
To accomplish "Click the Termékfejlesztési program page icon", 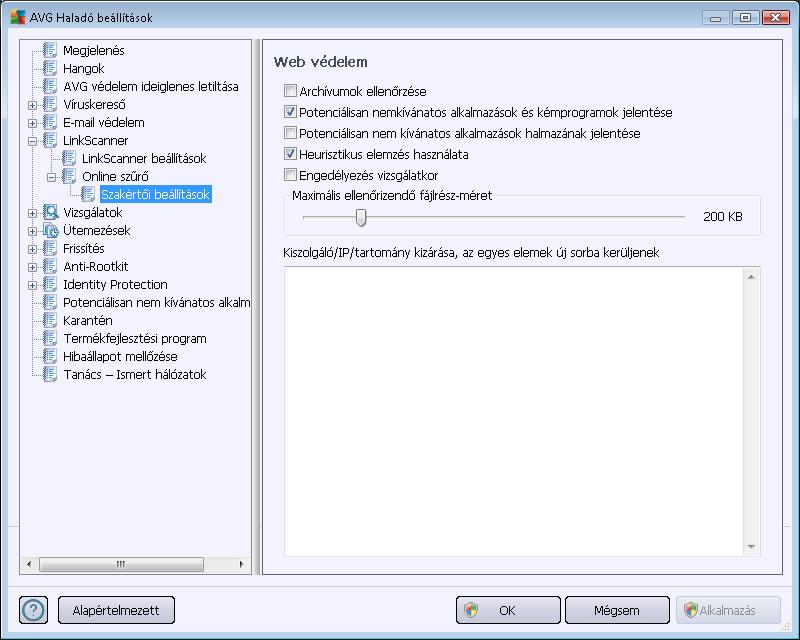I will 50,338.
